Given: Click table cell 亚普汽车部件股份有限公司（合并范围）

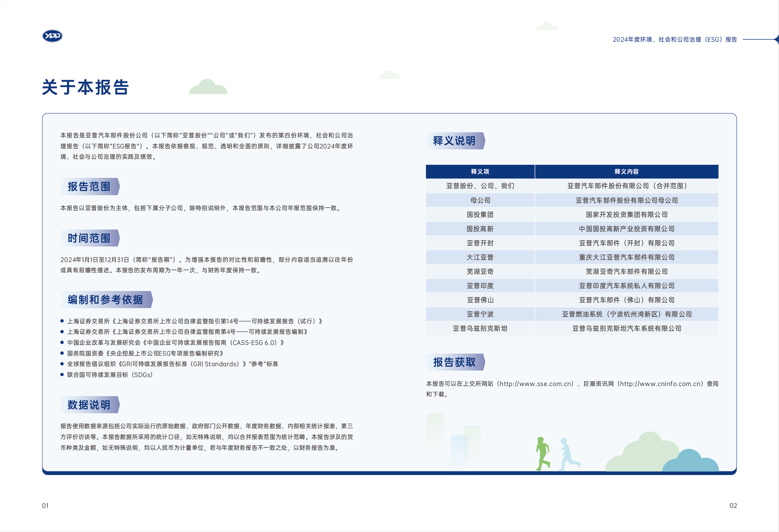Looking at the screenshot, I should [626, 186].
